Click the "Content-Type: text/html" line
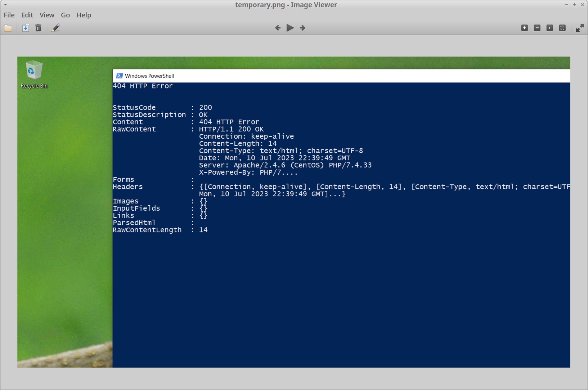588x390 pixels. (281, 151)
